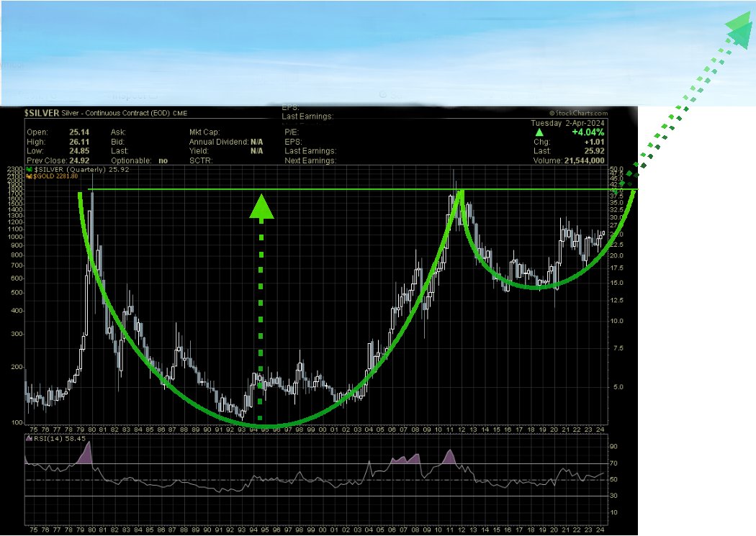Click the Tuesday 2-Apr-2024 date label
The image size is (756, 536).
(x=567, y=123)
